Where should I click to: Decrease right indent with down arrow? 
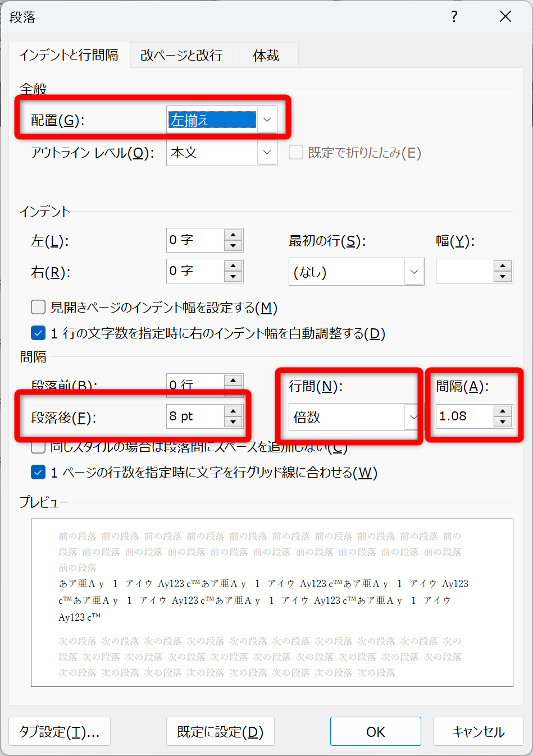[233, 277]
